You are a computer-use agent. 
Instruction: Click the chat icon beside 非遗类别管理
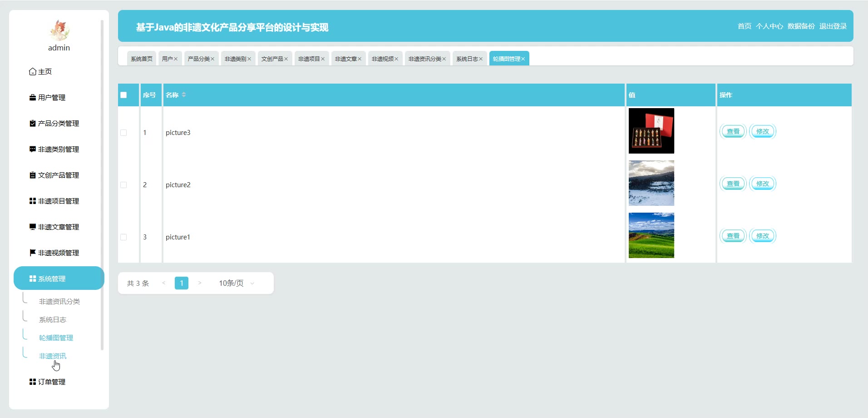pyautogui.click(x=33, y=149)
